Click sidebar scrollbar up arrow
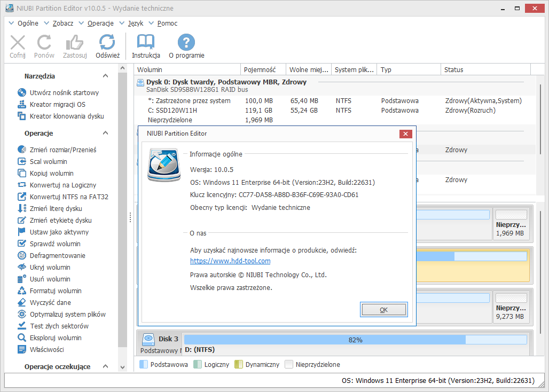 click(122, 68)
